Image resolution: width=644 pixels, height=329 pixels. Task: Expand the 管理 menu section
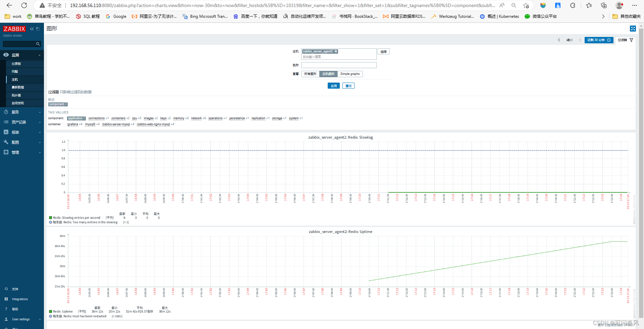pos(40,152)
